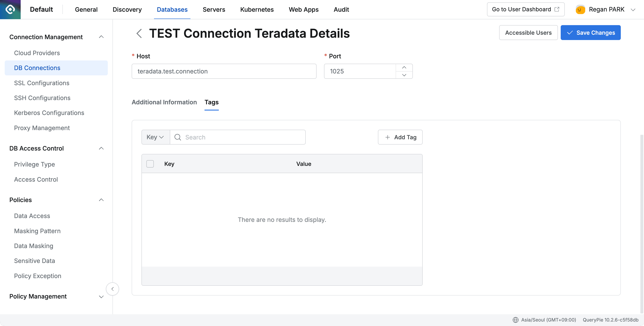Open the user account dropdown chevron
The width and height of the screenshot is (644, 326).
pos(633,10)
